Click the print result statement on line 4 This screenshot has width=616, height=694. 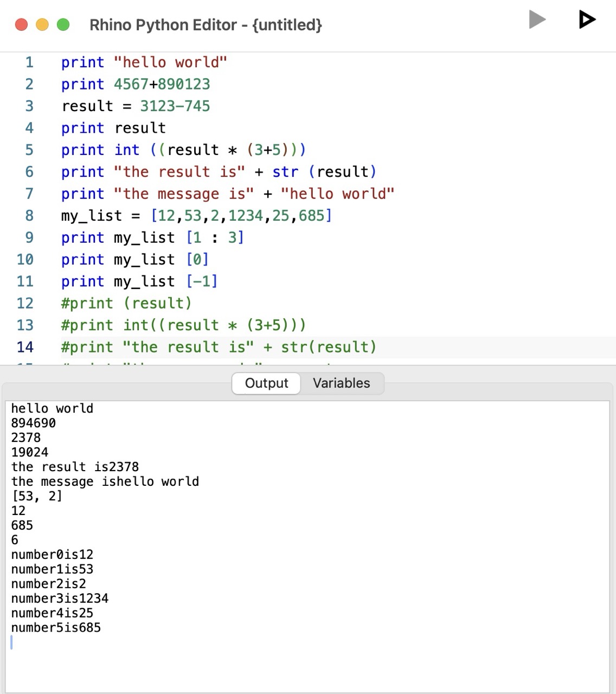pyautogui.click(x=113, y=128)
